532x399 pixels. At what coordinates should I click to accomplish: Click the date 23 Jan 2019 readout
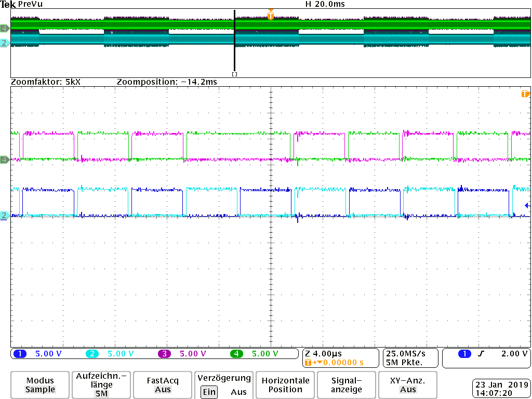(x=502, y=385)
